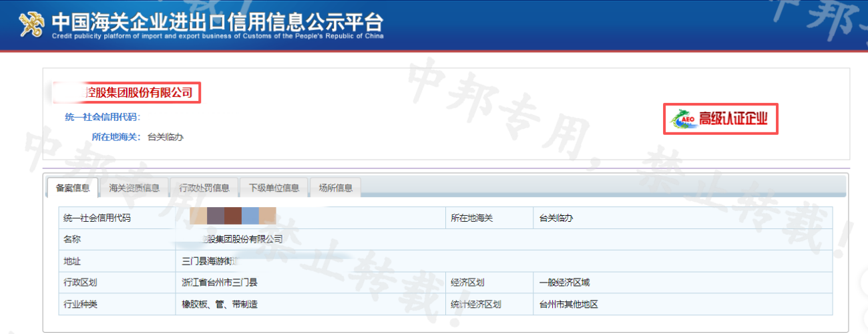Select the company name in the 名称 row
868x334 pixels.
[240, 239]
